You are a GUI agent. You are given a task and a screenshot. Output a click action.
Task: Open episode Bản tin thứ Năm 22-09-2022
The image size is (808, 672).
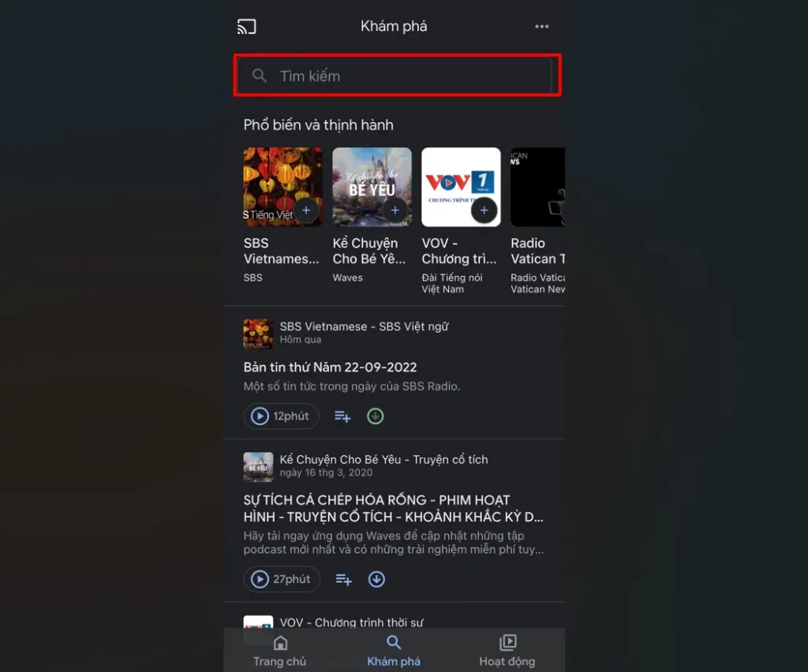pyautogui.click(x=330, y=367)
